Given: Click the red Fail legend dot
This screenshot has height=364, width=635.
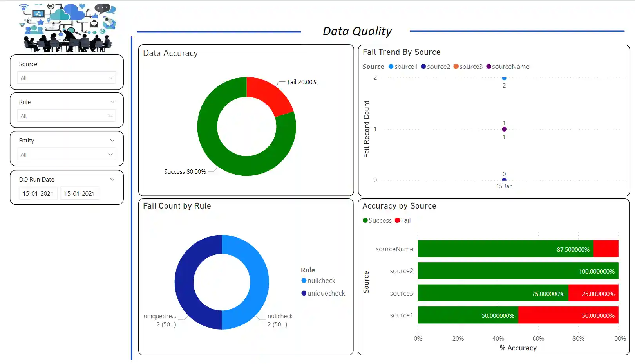Looking at the screenshot, I should tap(397, 220).
